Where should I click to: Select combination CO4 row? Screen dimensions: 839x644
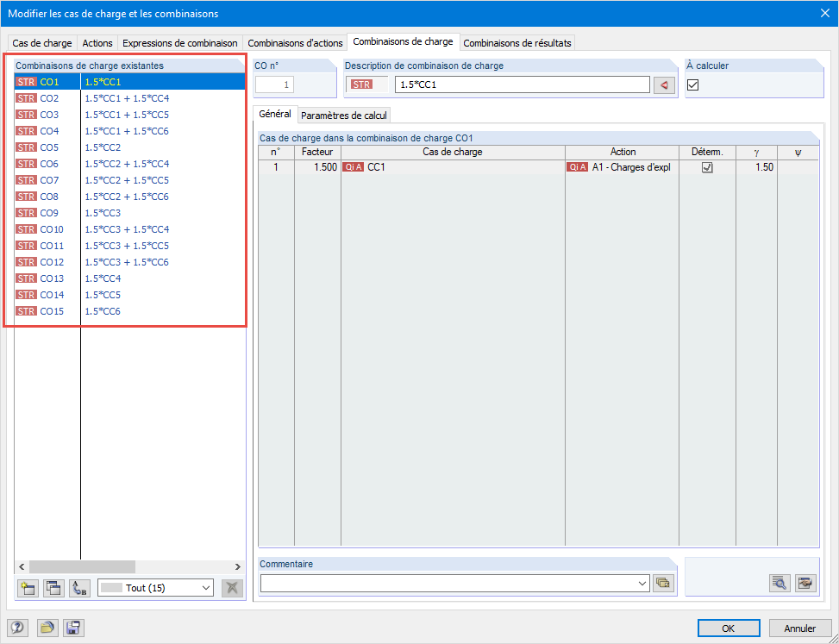point(130,131)
